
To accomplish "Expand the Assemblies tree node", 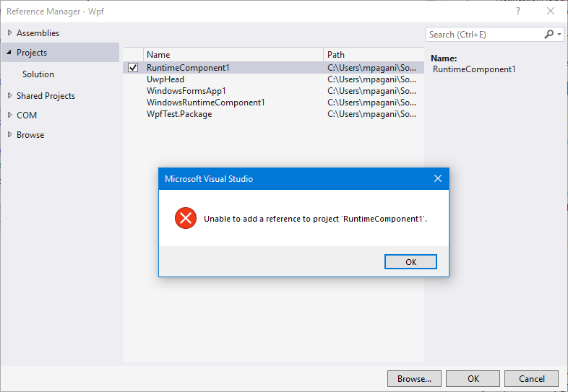I will [x=10, y=32].
